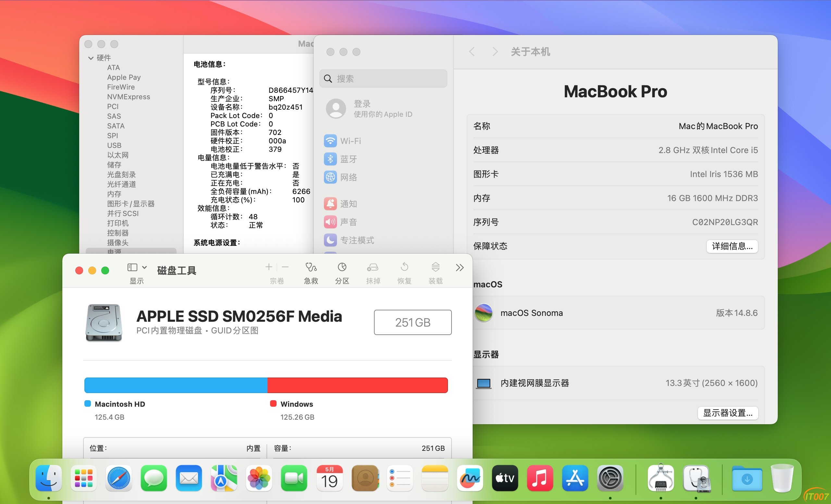Open System Information in the Dock
The width and height of the screenshot is (831, 504).
point(661,478)
